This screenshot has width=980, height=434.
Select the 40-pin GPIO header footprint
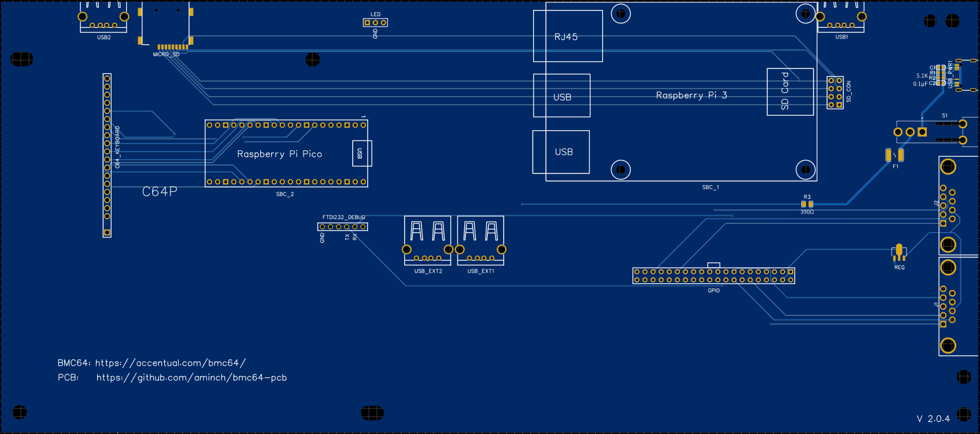click(x=714, y=275)
